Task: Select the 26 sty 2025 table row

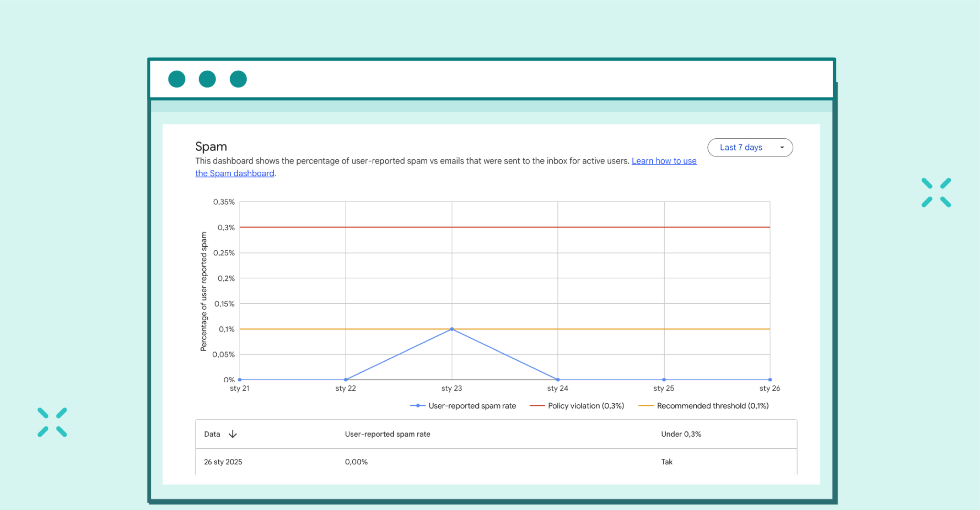Action: pos(222,461)
